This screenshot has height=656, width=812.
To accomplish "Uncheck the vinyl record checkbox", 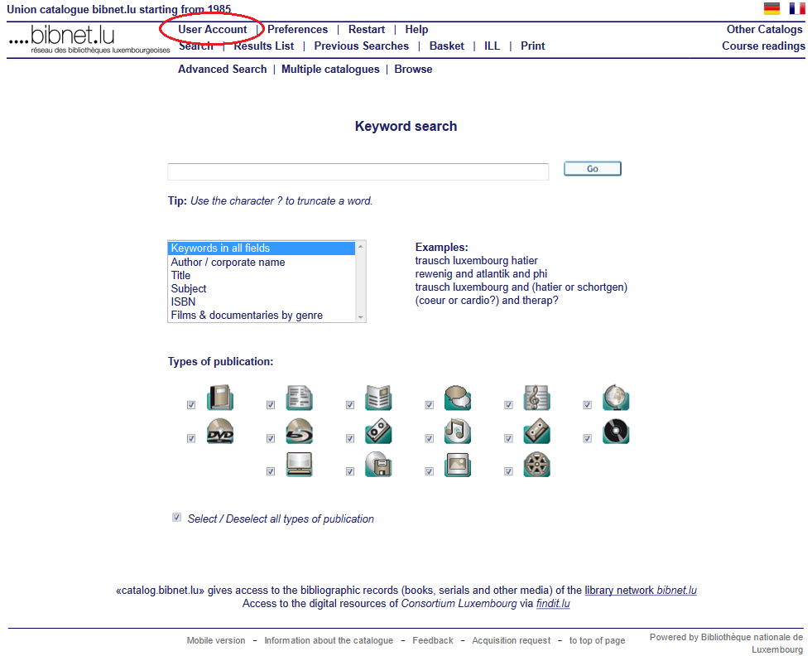I will tap(587, 438).
